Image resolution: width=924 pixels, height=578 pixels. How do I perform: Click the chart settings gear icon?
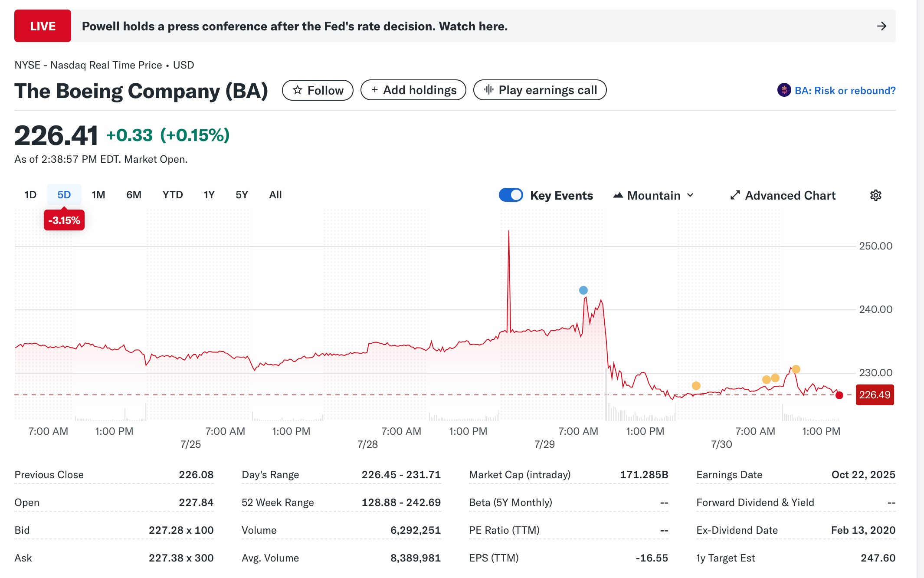(x=875, y=195)
